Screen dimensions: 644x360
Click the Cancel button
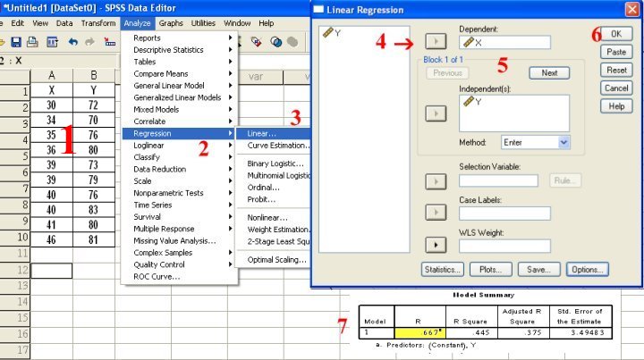pyautogui.click(x=616, y=88)
